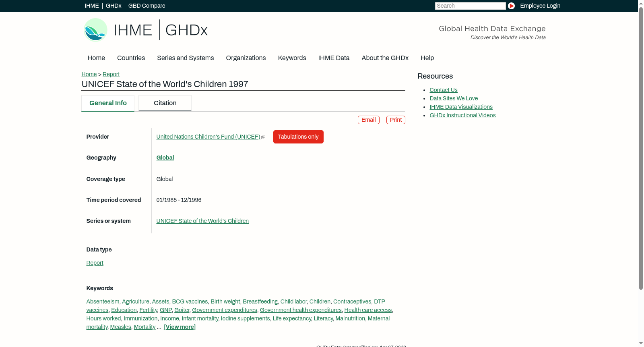Expand keywords with View more
The height and width of the screenshot is (347, 644).
180,327
